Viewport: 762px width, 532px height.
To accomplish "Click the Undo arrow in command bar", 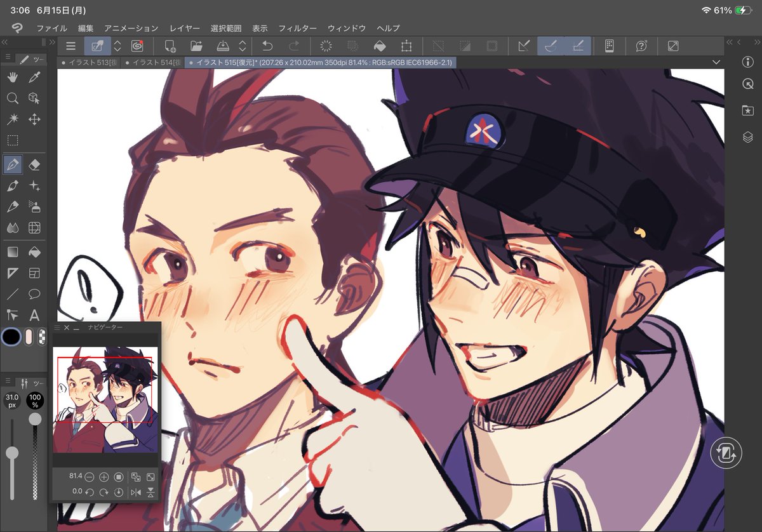I will (x=267, y=46).
